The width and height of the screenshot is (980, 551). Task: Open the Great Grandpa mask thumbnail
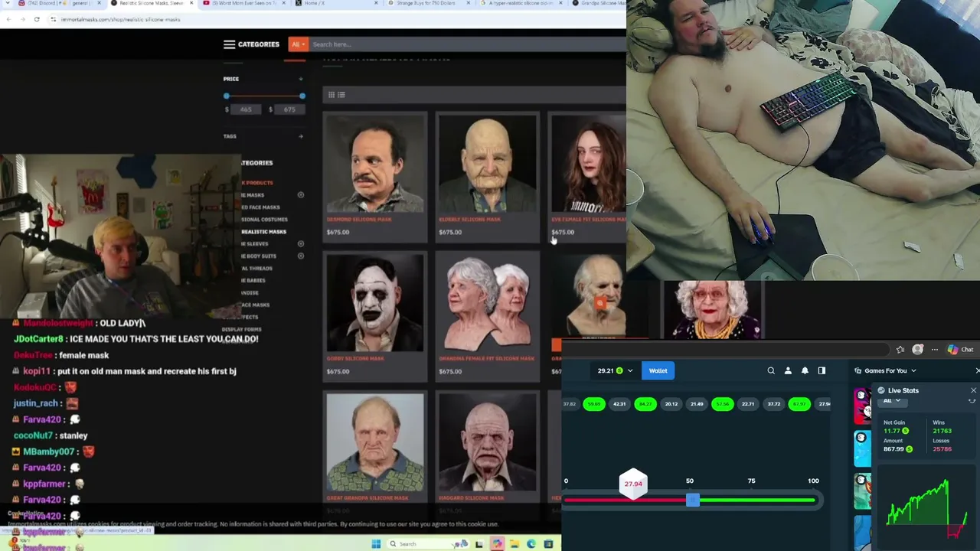[375, 442]
